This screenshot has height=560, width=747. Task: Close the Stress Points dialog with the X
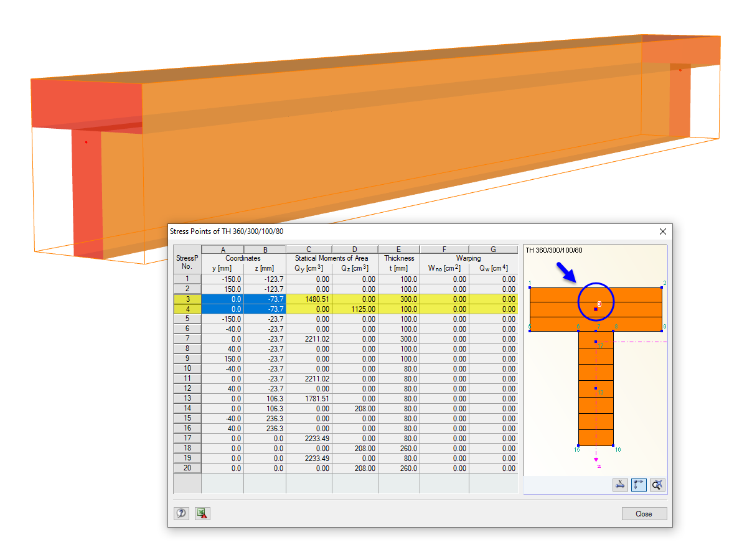coord(662,231)
